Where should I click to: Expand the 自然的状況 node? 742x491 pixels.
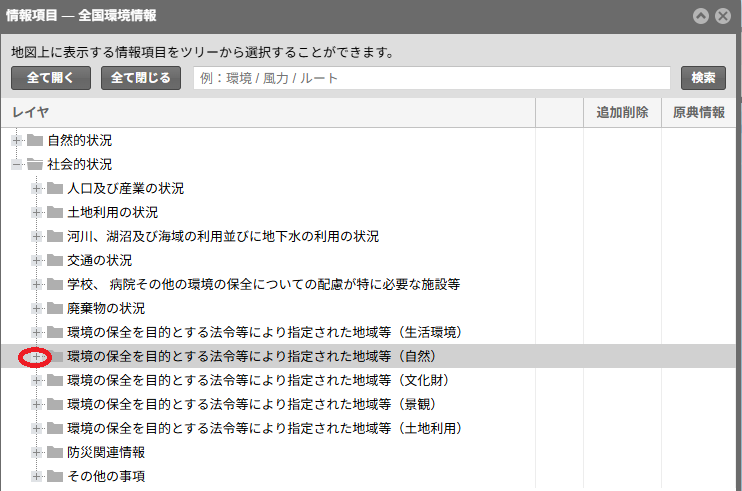[x=17, y=140]
